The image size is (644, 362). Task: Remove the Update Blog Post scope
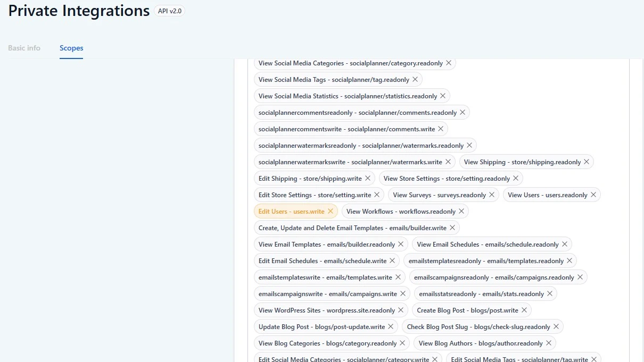point(391,327)
